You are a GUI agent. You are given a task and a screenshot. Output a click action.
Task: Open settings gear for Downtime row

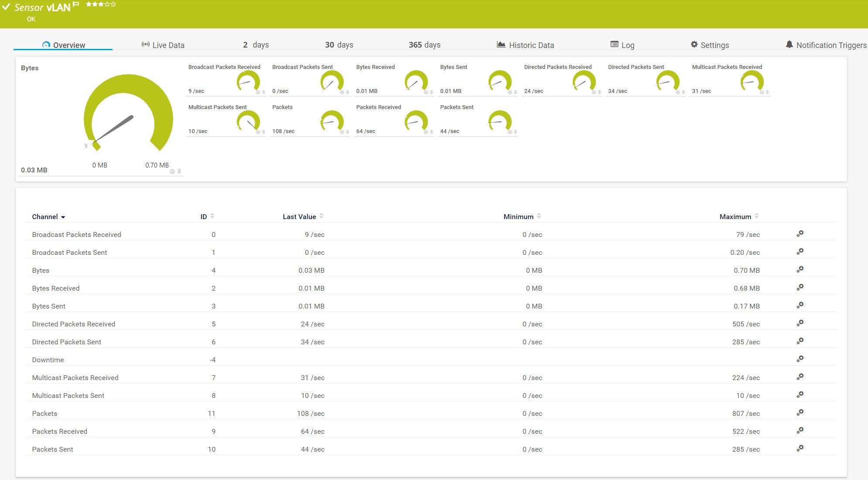tap(800, 359)
